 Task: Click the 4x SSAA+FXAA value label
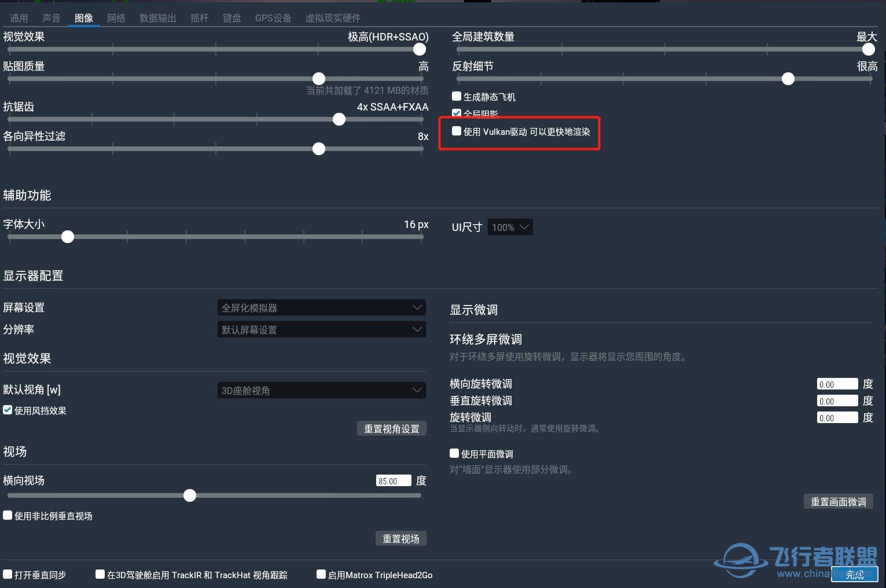tap(392, 106)
